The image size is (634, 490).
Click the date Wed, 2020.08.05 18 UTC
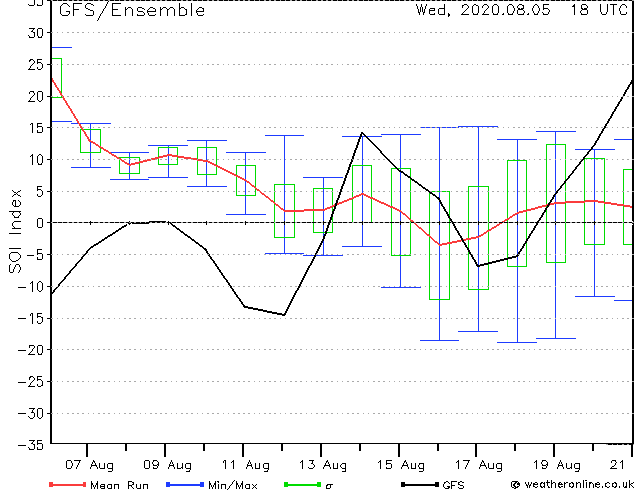click(x=522, y=10)
